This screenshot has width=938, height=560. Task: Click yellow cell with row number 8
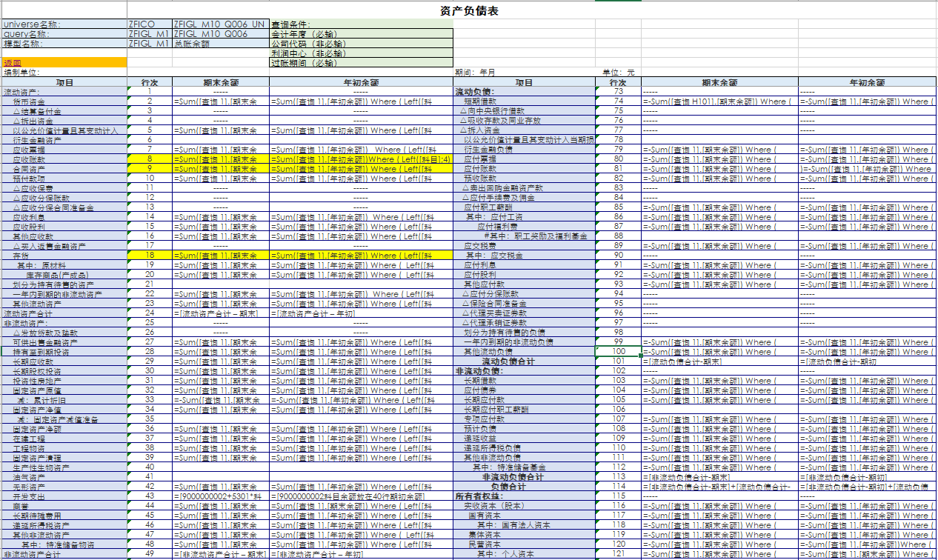pos(150,159)
